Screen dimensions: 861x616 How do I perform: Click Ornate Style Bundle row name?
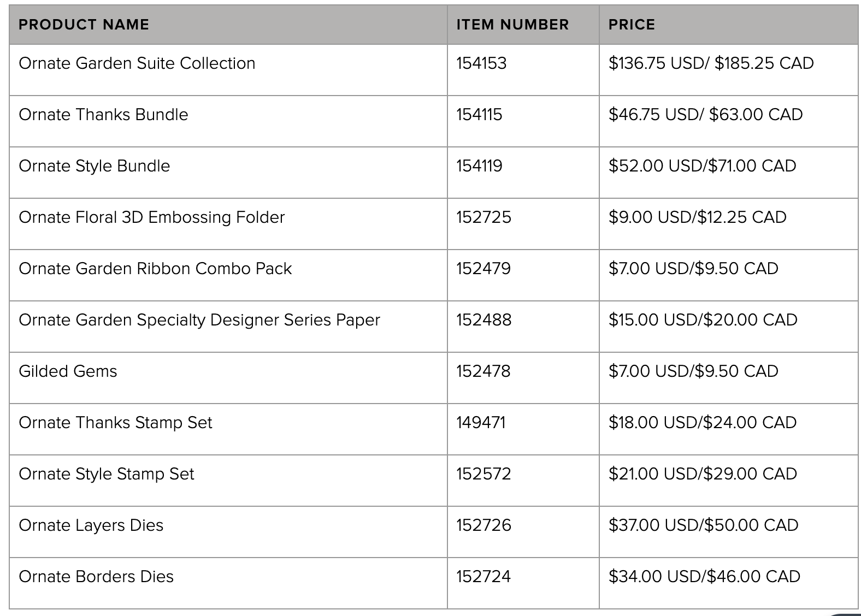[95, 166]
